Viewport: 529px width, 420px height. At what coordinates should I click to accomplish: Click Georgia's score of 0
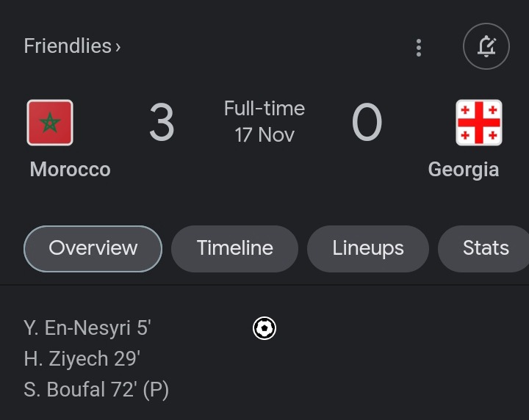tap(367, 122)
